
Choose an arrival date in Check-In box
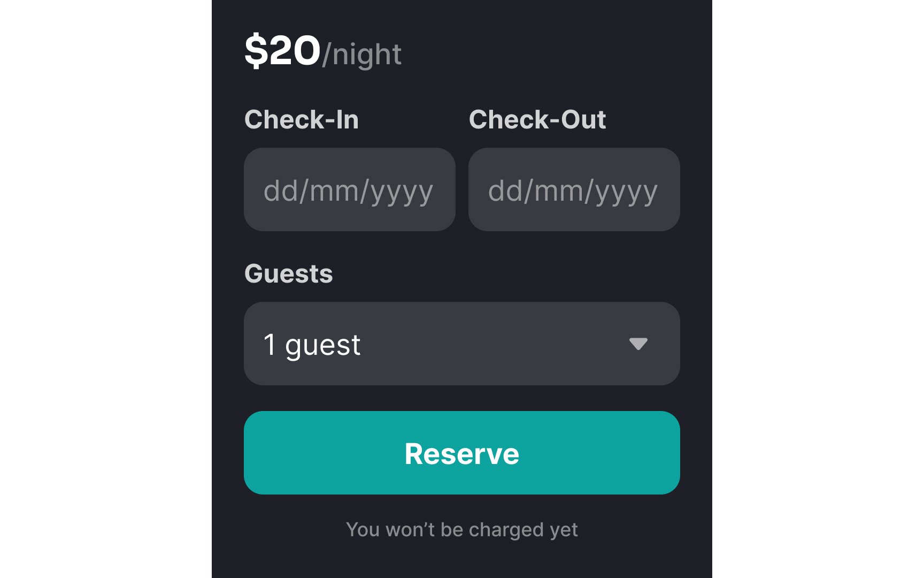pyautogui.click(x=350, y=189)
